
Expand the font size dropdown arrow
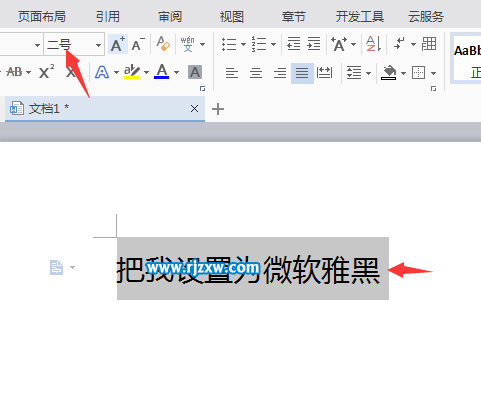(x=98, y=45)
